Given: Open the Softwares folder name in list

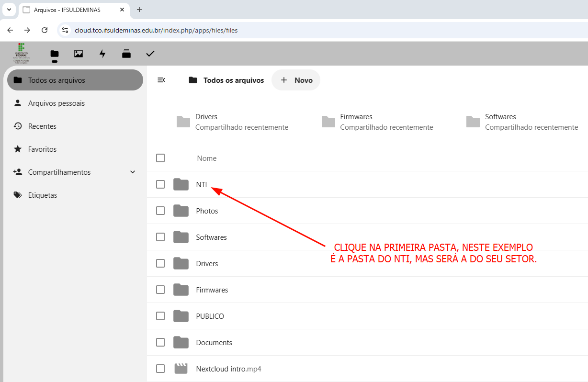Looking at the screenshot, I should coord(211,237).
